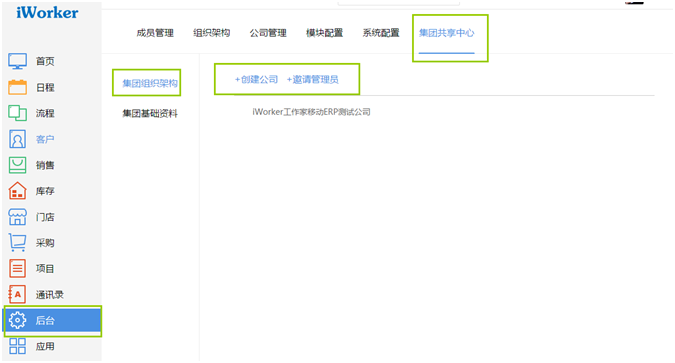Open the 模块配置 tab

pos(324,33)
